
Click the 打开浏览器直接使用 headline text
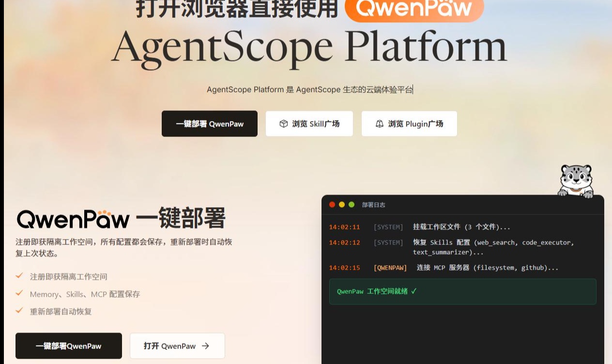tap(237, 8)
